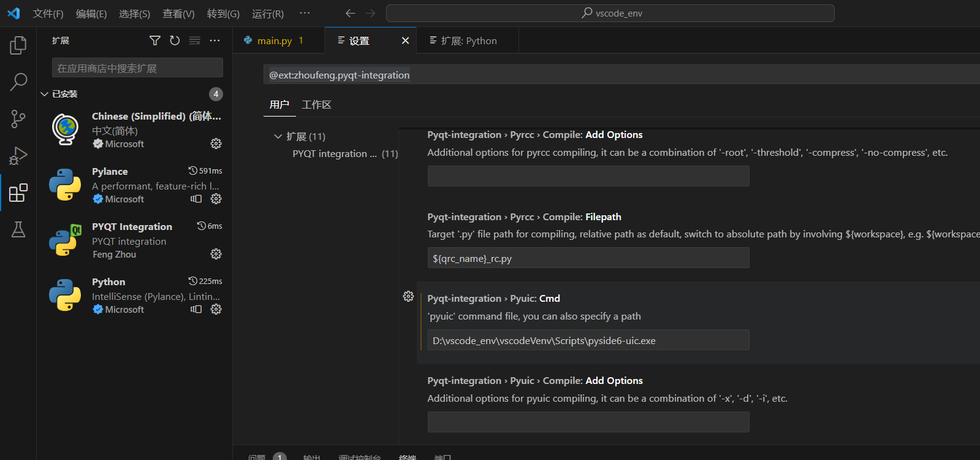Select PYQT integration in settings tree
980x460 pixels.
point(335,154)
